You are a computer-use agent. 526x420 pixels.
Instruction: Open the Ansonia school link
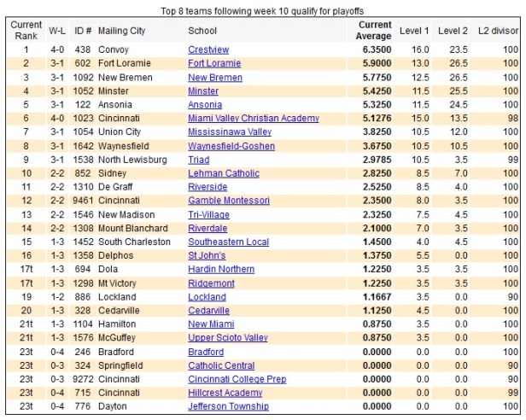click(205, 105)
